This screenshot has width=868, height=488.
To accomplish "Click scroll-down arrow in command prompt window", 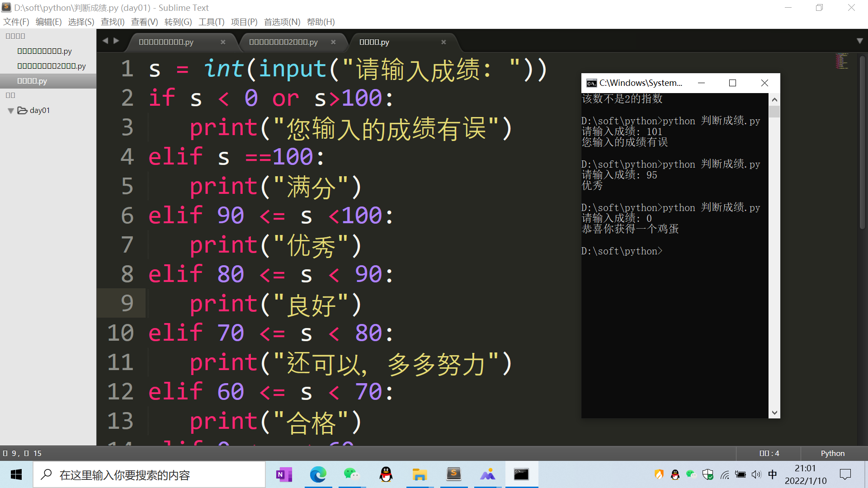I will (774, 413).
